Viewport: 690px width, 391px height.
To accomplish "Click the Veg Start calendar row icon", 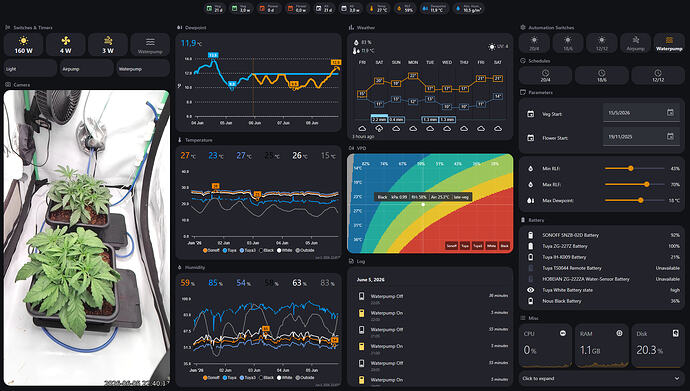I will (x=531, y=114).
